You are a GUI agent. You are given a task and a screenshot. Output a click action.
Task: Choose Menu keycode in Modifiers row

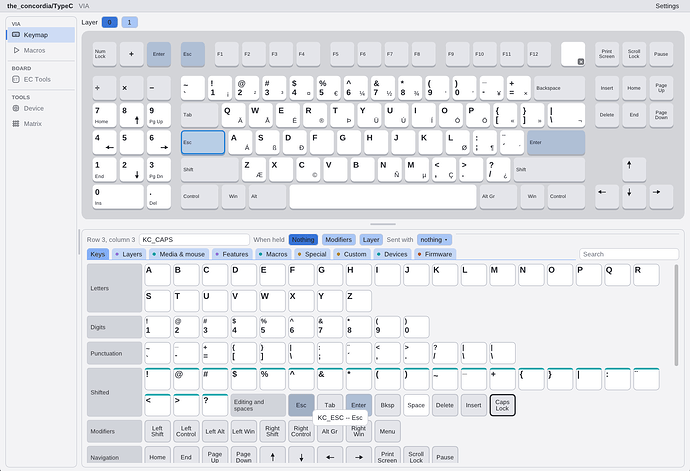pos(387,431)
